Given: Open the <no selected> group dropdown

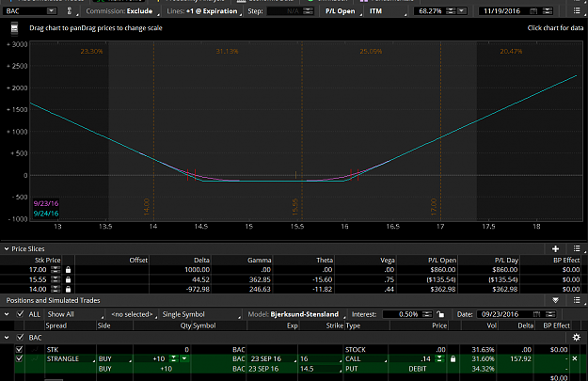Looking at the screenshot, I should coord(133,314).
